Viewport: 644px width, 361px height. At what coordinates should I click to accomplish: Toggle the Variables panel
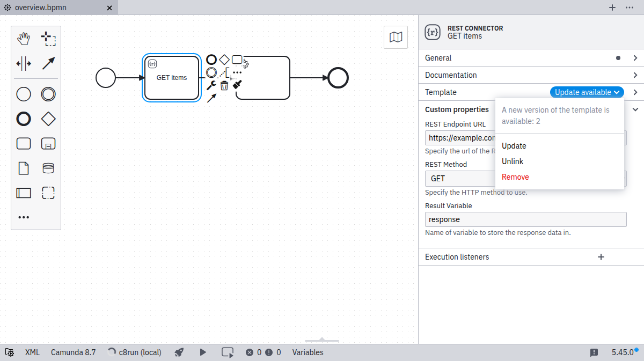click(x=308, y=352)
